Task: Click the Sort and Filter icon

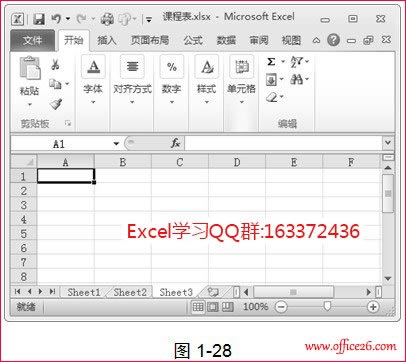Action: 297,62
